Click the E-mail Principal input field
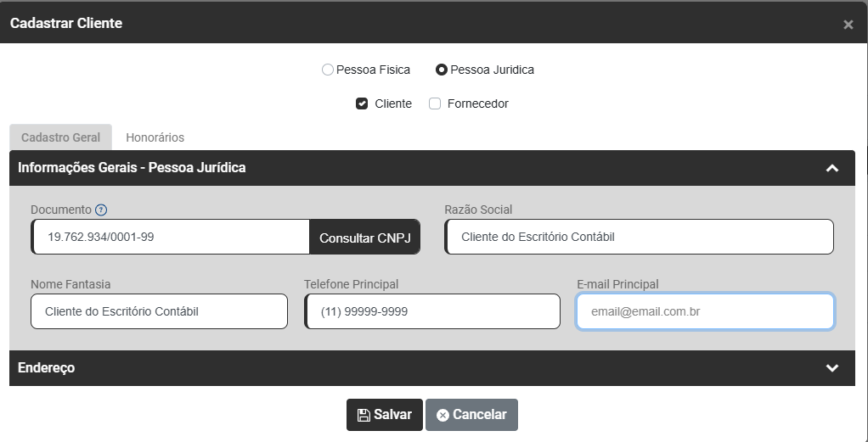 pos(705,311)
